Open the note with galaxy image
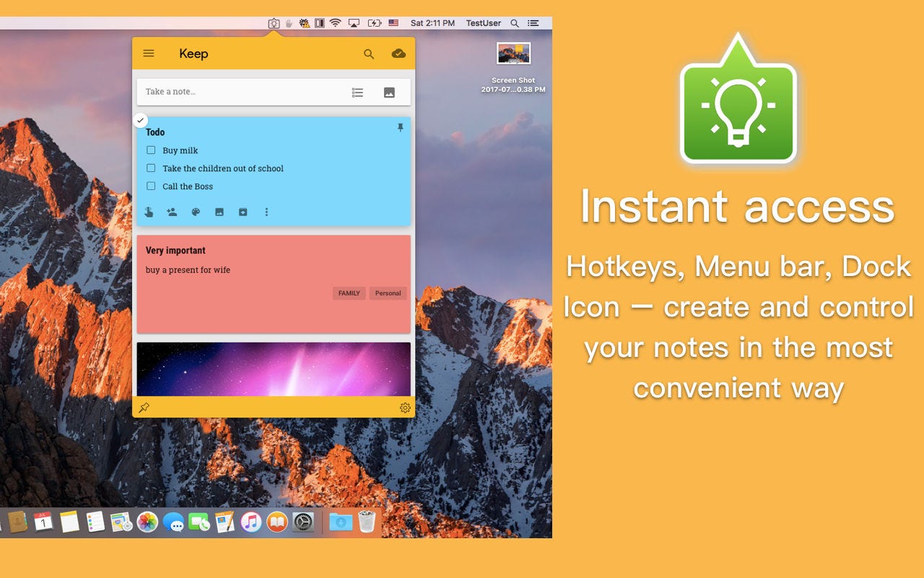 (274, 369)
